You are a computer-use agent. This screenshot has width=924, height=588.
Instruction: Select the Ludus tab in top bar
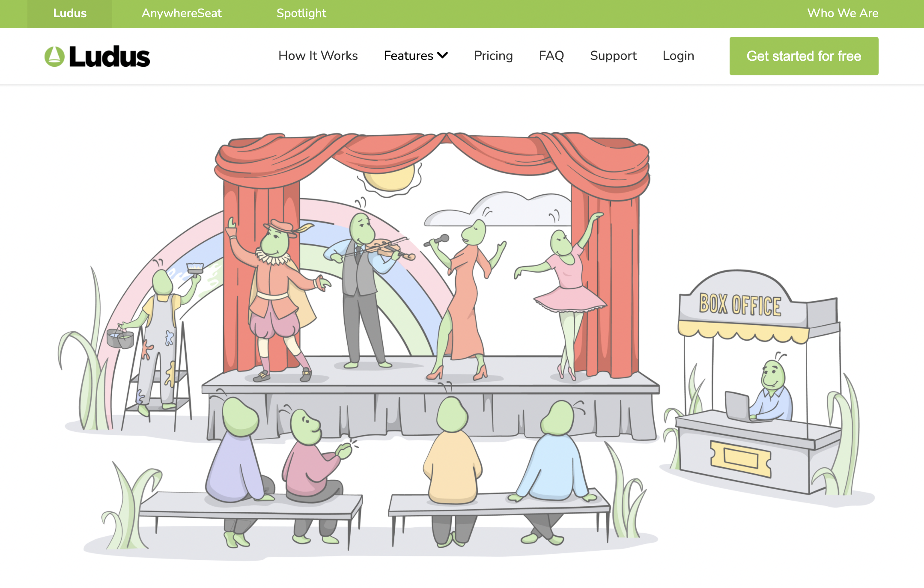click(x=70, y=13)
